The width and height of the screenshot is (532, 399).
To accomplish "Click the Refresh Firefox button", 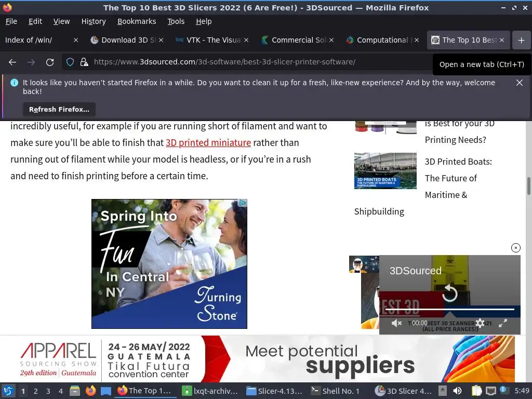I will click(x=59, y=110).
